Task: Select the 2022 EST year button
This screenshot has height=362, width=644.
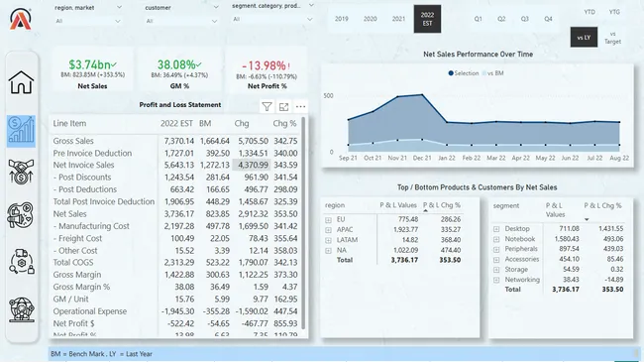Action: pyautogui.click(x=427, y=19)
